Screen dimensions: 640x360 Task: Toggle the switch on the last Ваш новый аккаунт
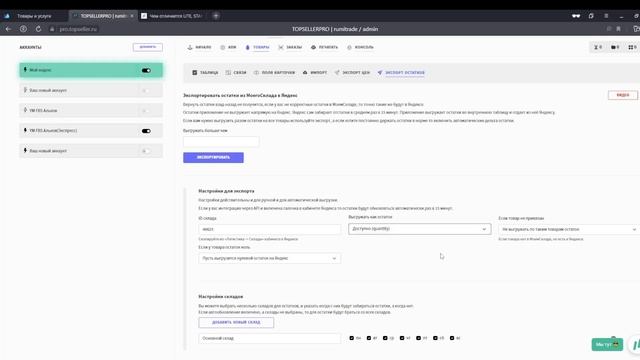(x=146, y=151)
